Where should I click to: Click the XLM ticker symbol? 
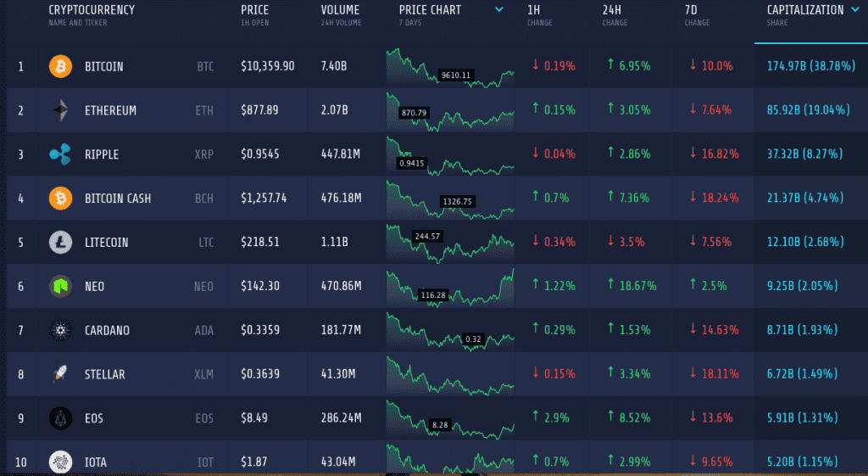[x=203, y=374]
